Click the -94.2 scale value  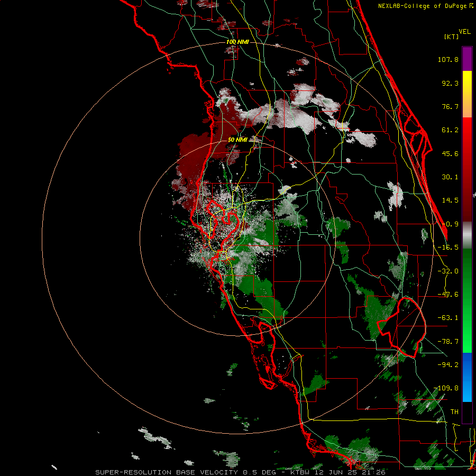click(x=448, y=364)
